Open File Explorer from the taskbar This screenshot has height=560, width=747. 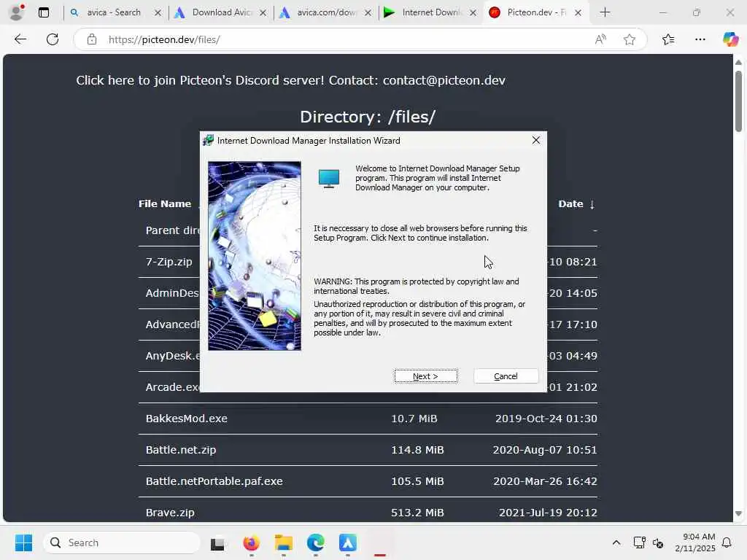point(284,542)
